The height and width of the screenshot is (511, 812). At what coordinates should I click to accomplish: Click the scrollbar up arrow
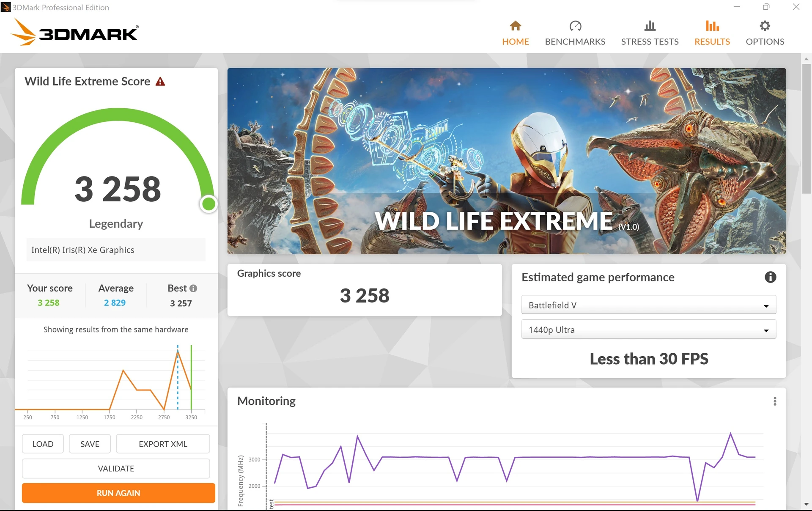click(806, 59)
